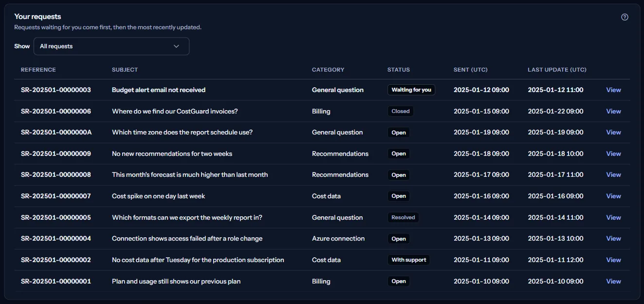View request SR-202501-00000005

(x=613, y=217)
